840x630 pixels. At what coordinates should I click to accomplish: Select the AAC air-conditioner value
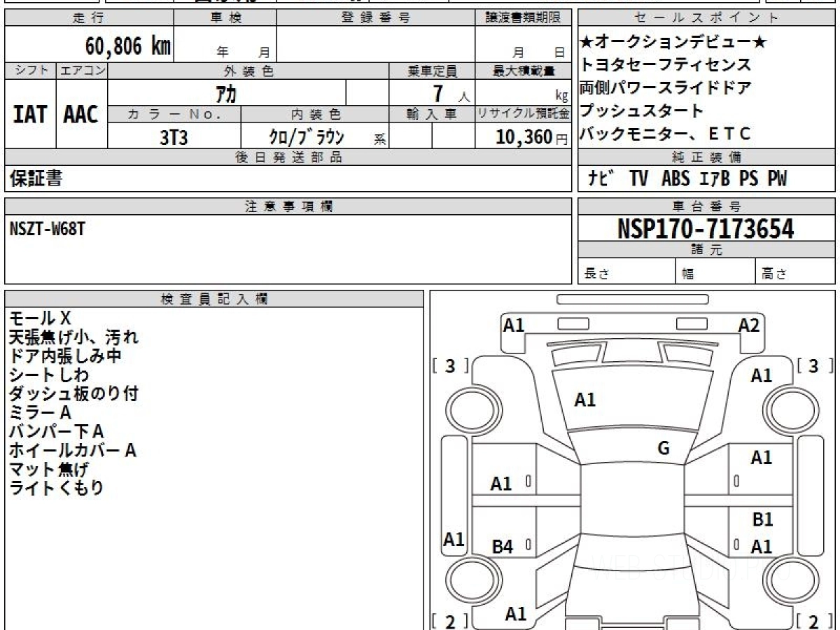[x=81, y=114]
